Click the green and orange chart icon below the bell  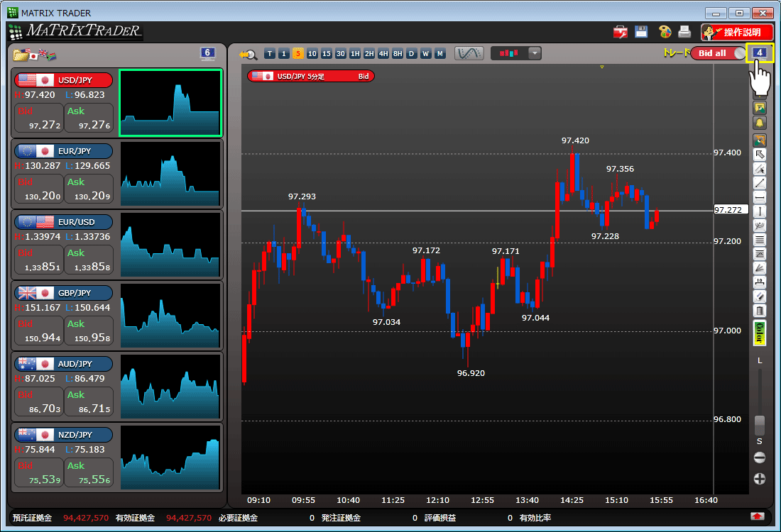[x=760, y=140]
